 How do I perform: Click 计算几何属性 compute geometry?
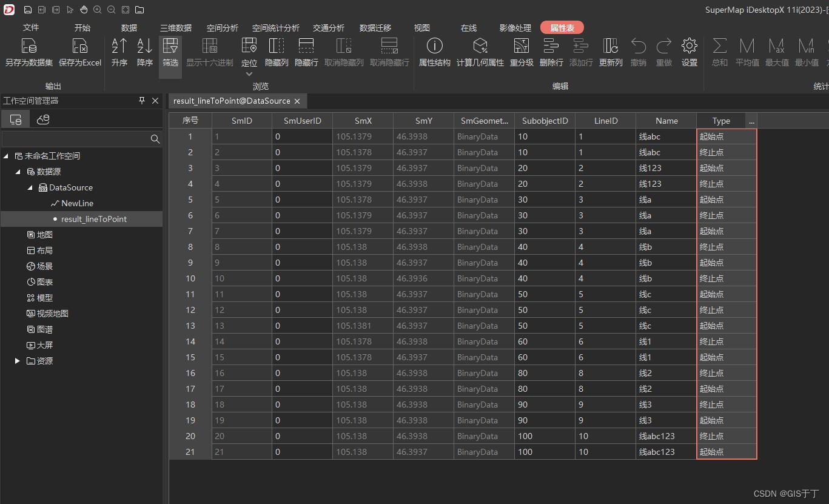(480, 52)
